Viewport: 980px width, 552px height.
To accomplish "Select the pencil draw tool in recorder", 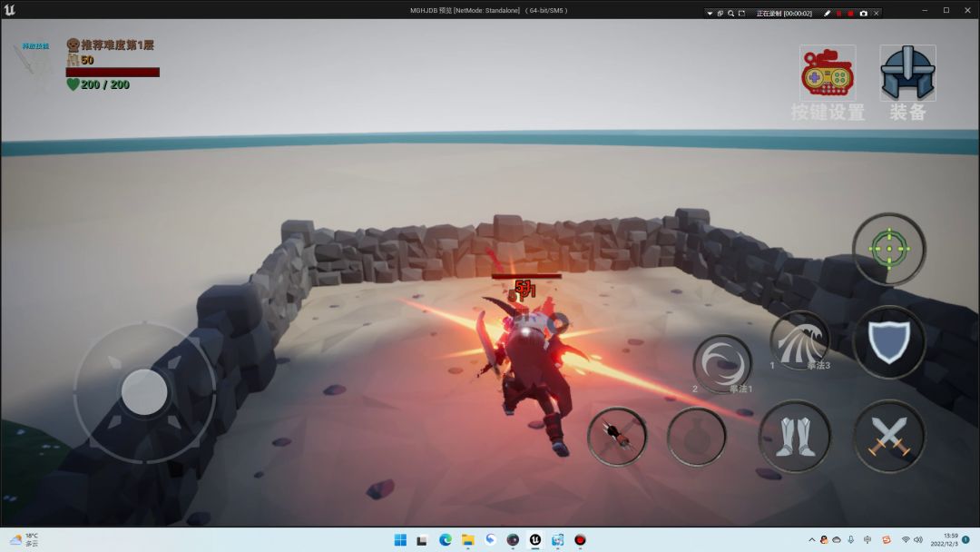I will coord(827,13).
